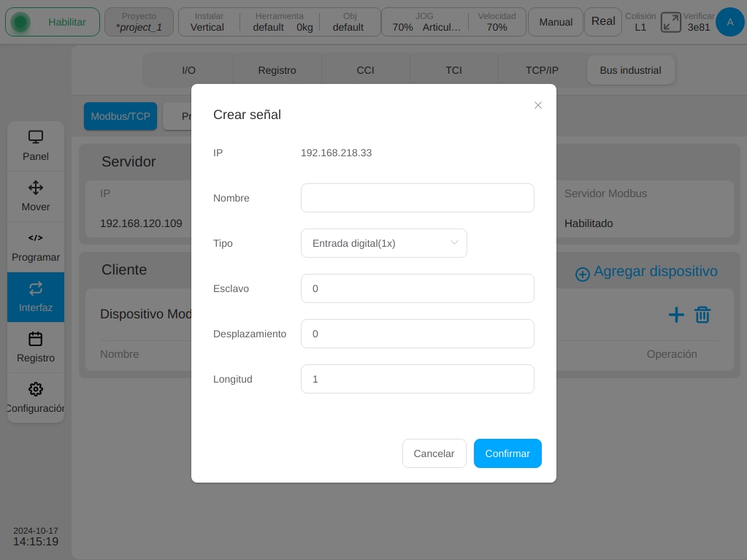The image size is (747, 560).
Task: Open Mover in the sidebar
Action: (x=36, y=196)
